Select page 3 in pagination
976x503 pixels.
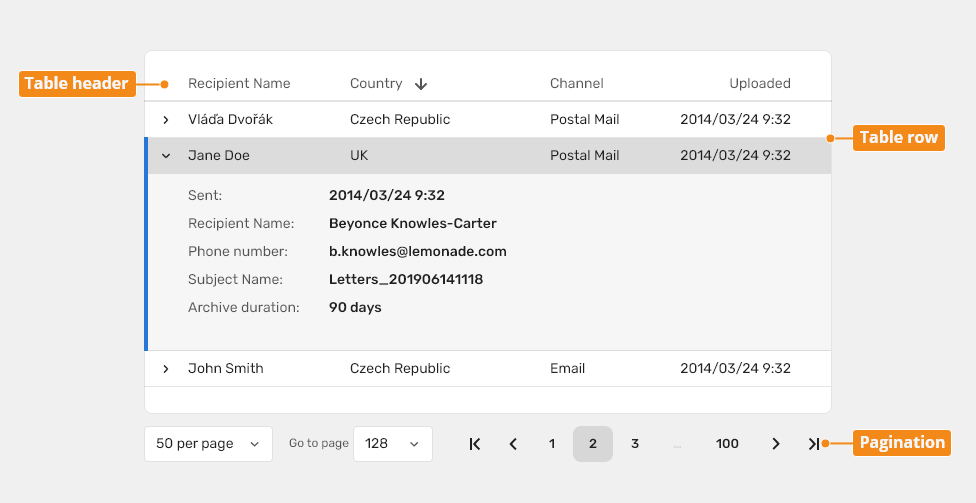(x=635, y=444)
